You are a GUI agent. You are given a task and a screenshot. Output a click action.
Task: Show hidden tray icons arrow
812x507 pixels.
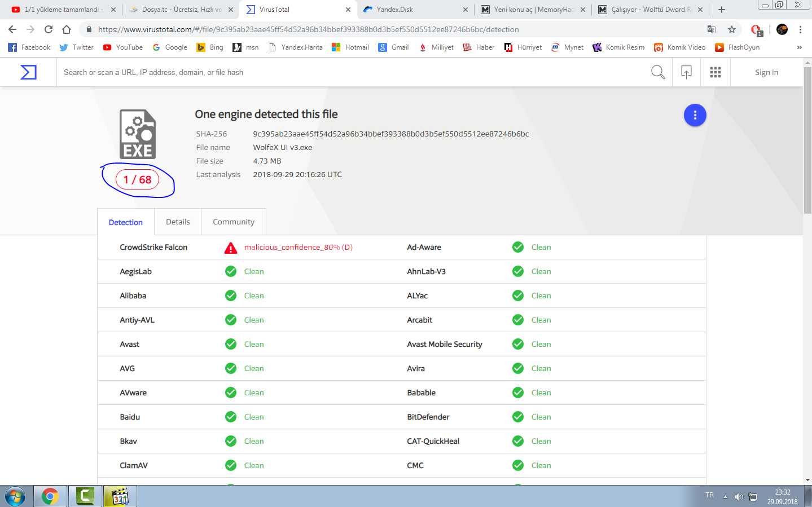(x=725, y=497)
